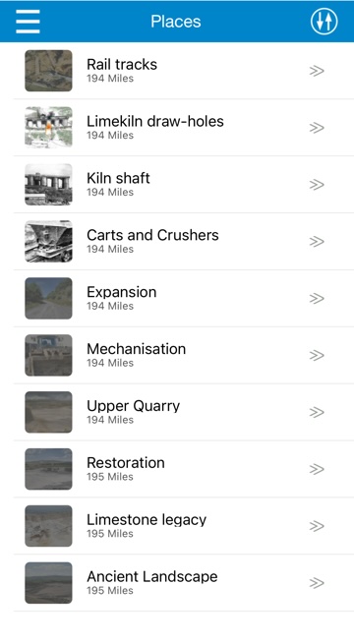Tap the Carts and Crushers double arrow
Viewport: 354px width, 644px height.
317,242
